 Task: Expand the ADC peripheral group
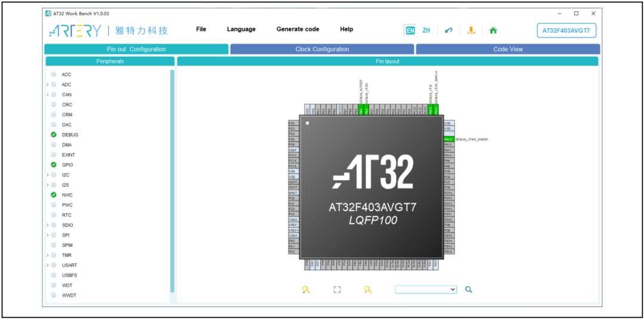click(x=48, y=85)
